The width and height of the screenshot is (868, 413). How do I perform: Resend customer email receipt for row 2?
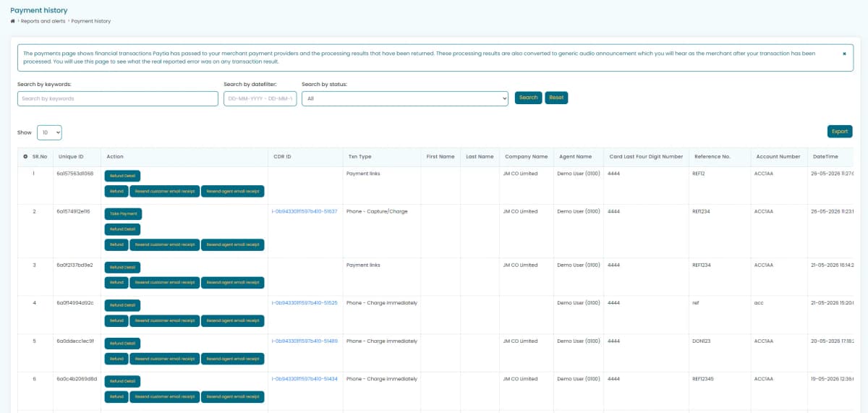[x=164, y=245]
